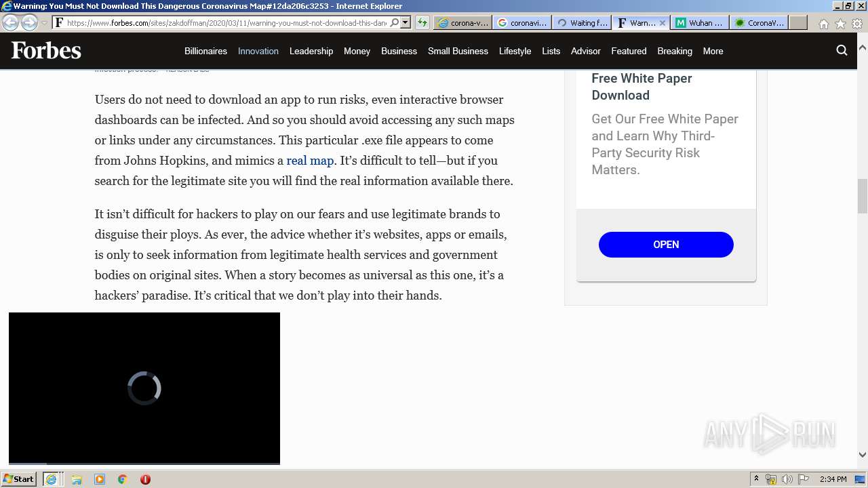Image resolution: width=868 pixels, height=488 pixels.
Task: Click the IE window icon in title bar
Action: click(7, 6)
